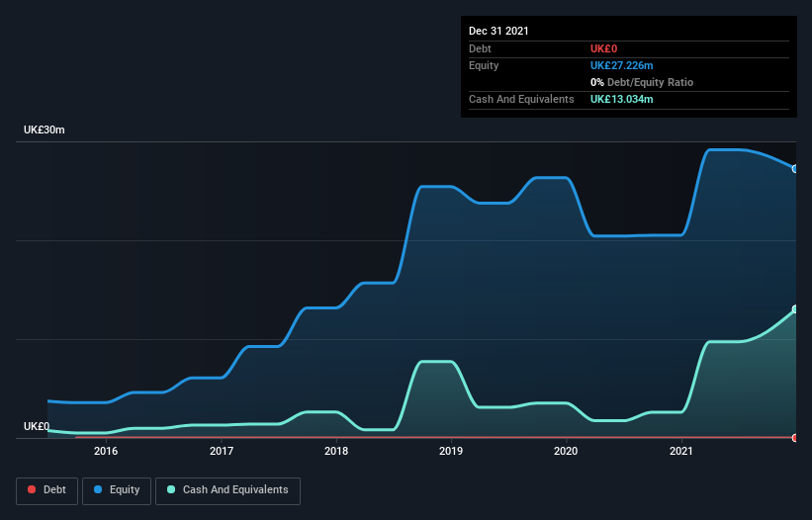Click the Equity label in tooltip
The height and width of the screenshot is (520, 812).
click(484, 65)
